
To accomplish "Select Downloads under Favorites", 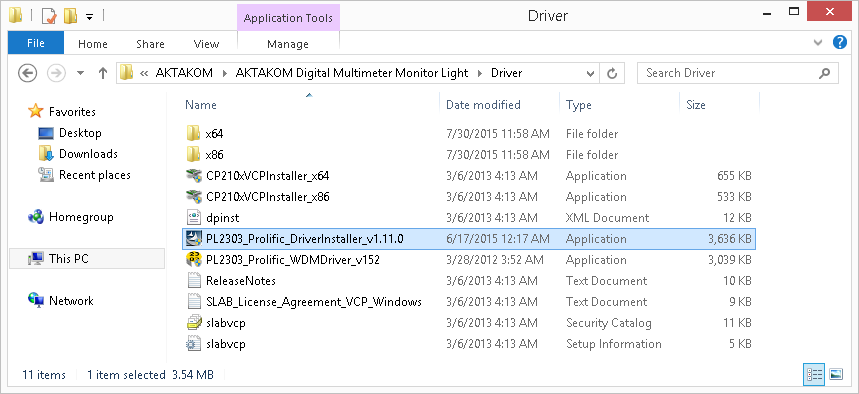I will [88, 154].
